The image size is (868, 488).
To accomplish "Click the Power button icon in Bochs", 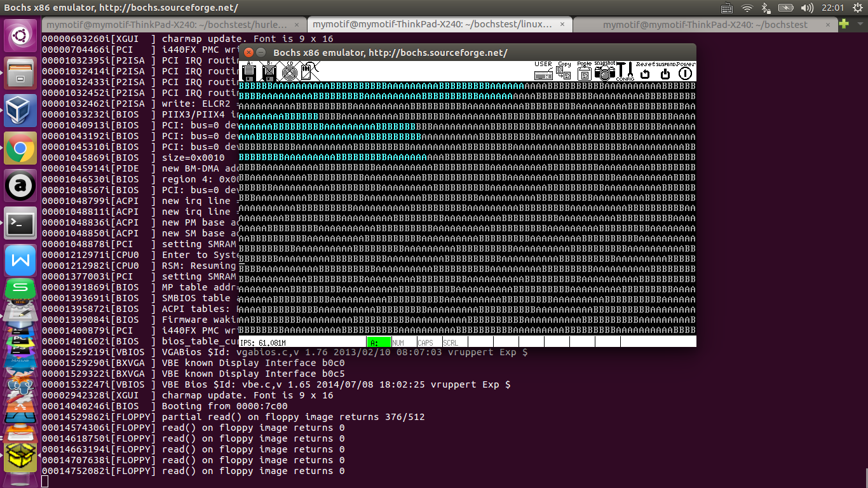I will point(686,72).
